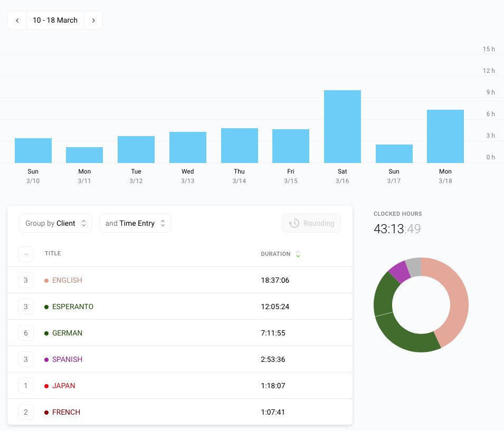The width and height of the screenshot is (504, 431).
Task: Click the Tue 3/12 bar in chart
Action: coord(136,149)
